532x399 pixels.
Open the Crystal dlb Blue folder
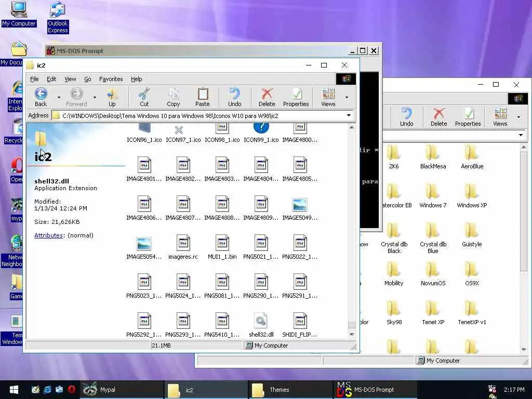(433, 230)
